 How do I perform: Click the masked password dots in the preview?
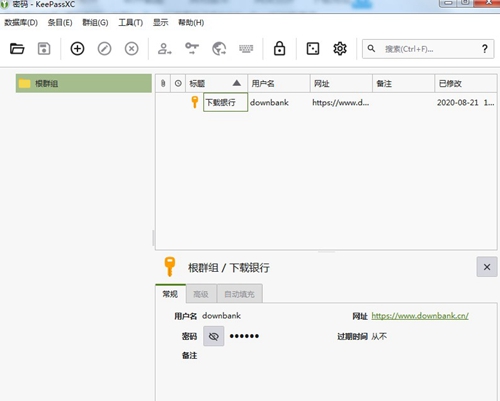pyautogui.click(x=244, y=336)
